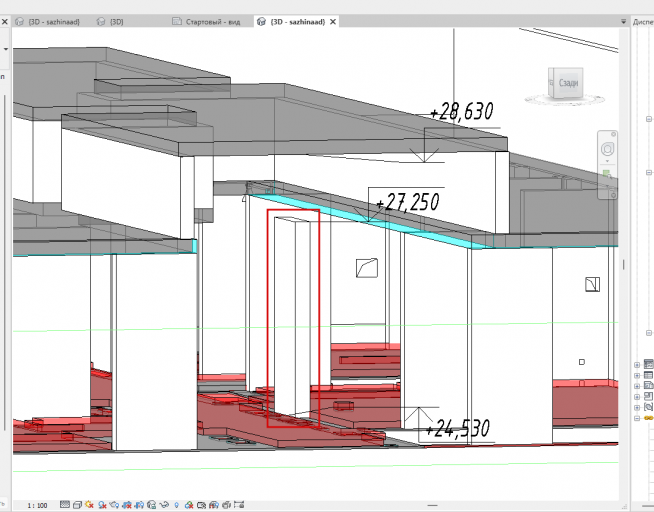
Task: Click the Zoom Region icon in navigation bar
Action: [607, 174]
